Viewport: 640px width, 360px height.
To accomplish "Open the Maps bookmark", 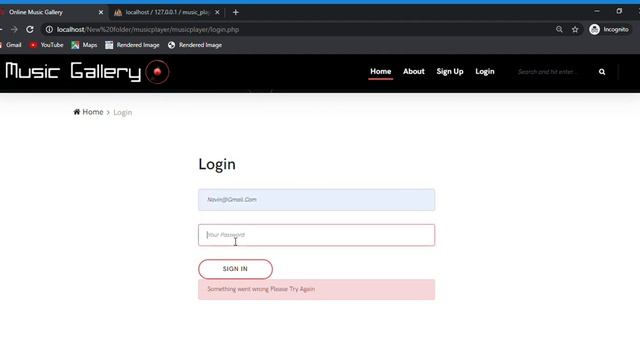I will [84, 45].
